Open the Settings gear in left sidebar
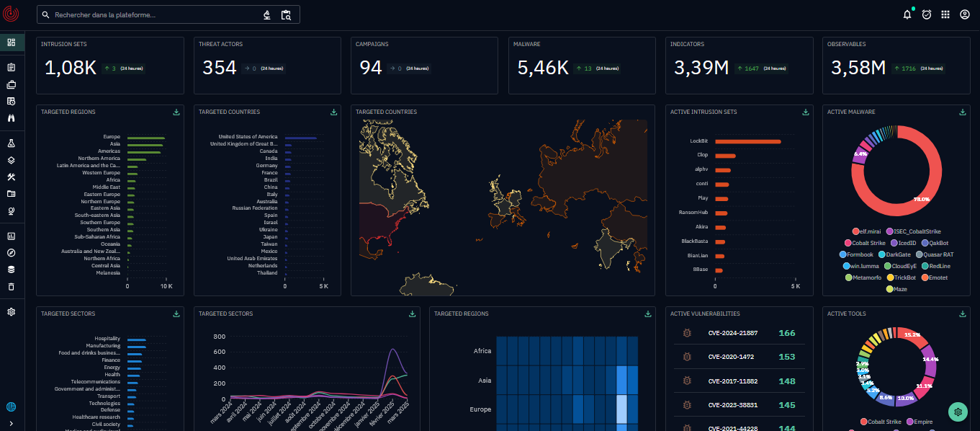This screenshot has height=431, width=980. coord(12,312)
